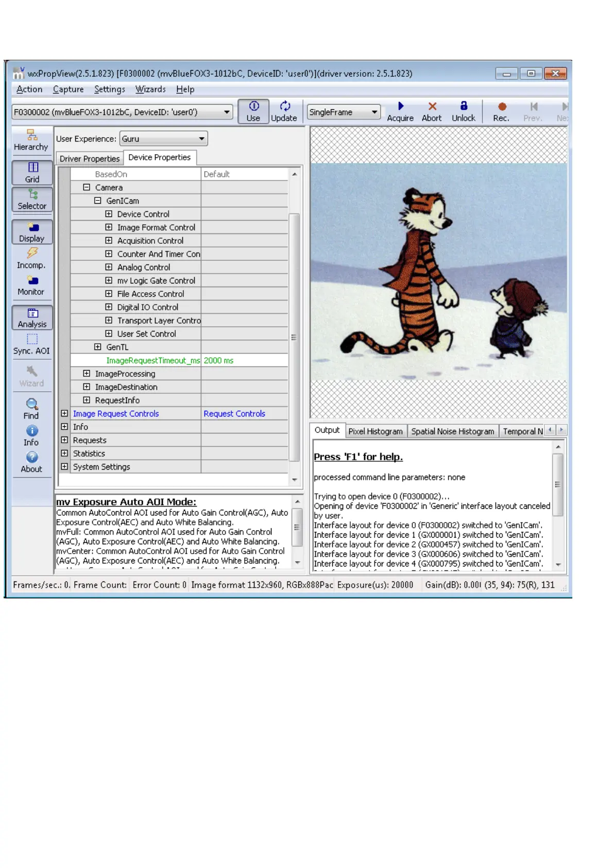Image resolution: width=613 pixels, height=868 pixels.
Task: Open the device selection dropdown
Action: pos(123,112)
